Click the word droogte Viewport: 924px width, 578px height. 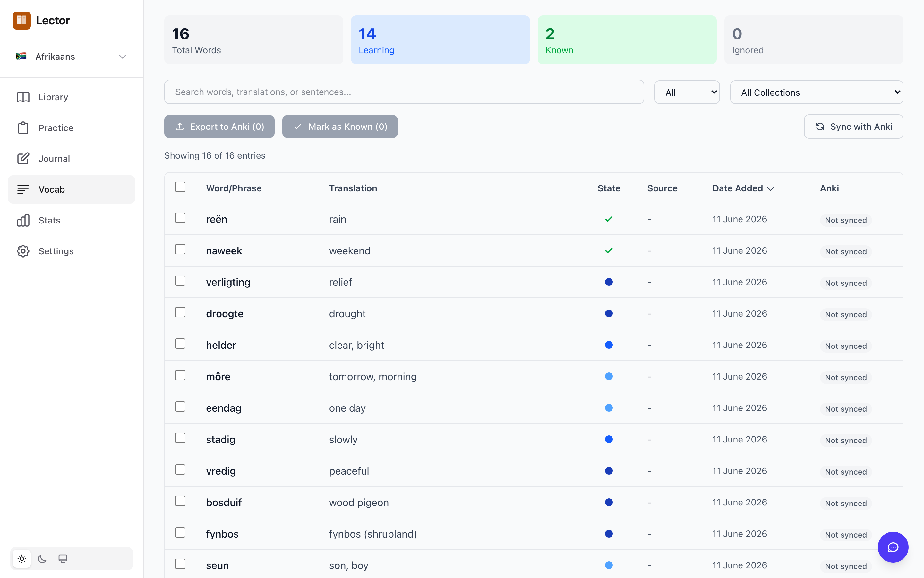click(x=225, y=314)
